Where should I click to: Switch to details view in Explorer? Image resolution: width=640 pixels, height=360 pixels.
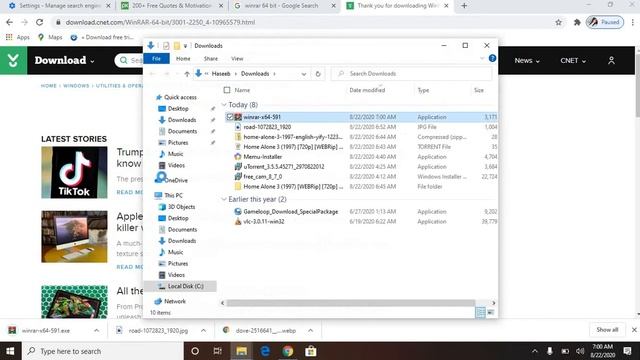481,313
